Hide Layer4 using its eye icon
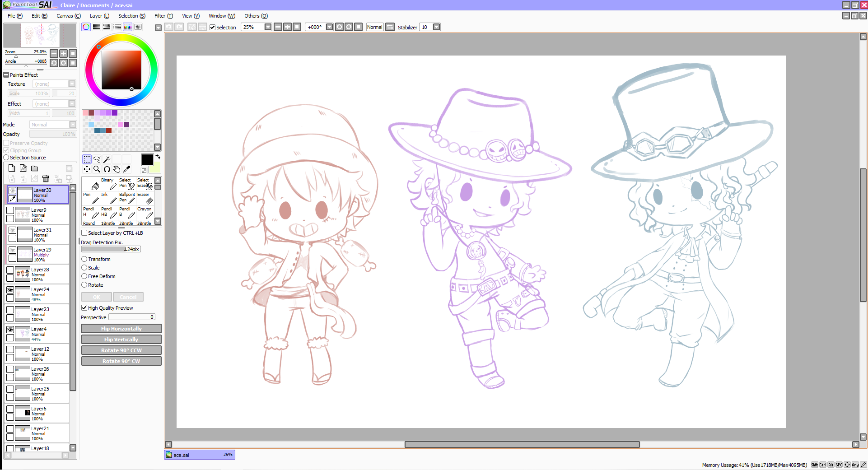Screen dimensions: 868x470 (x=10, y=330)
